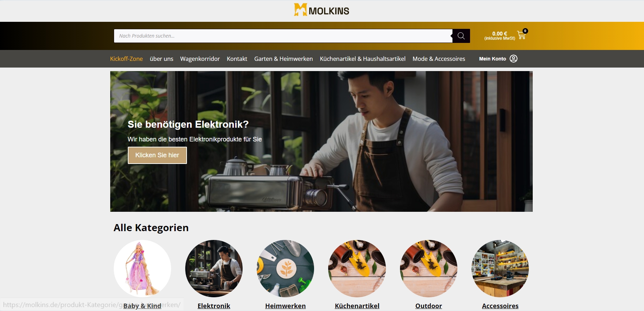Follow the Elektronik category text link
644x311 pixels.
pyautogui.click(x=214, y=306)
